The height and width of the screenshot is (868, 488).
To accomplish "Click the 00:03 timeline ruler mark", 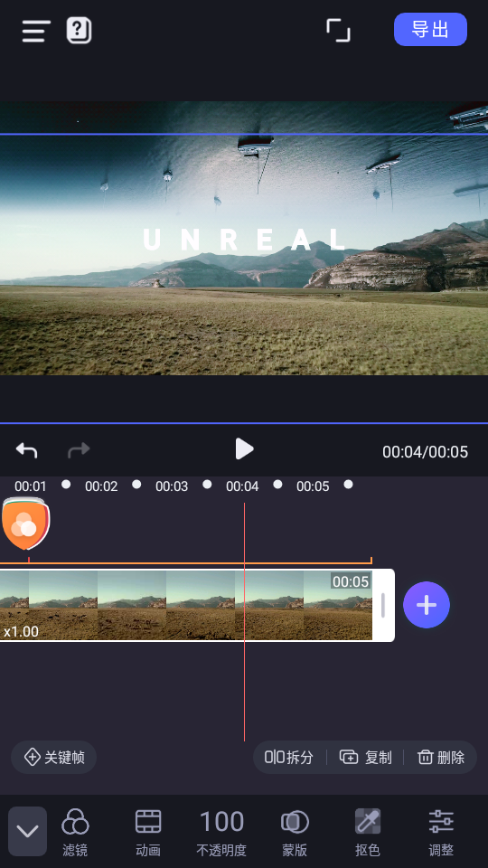I will 172,486.
